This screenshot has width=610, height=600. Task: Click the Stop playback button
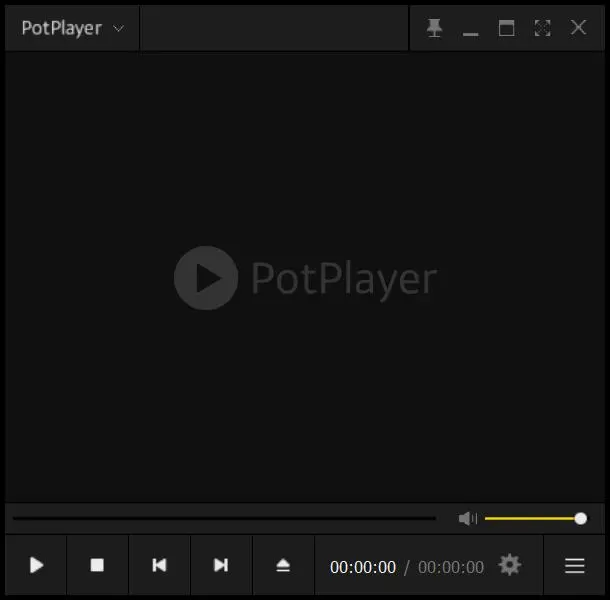pyautogui.click(x=97, y=565)
